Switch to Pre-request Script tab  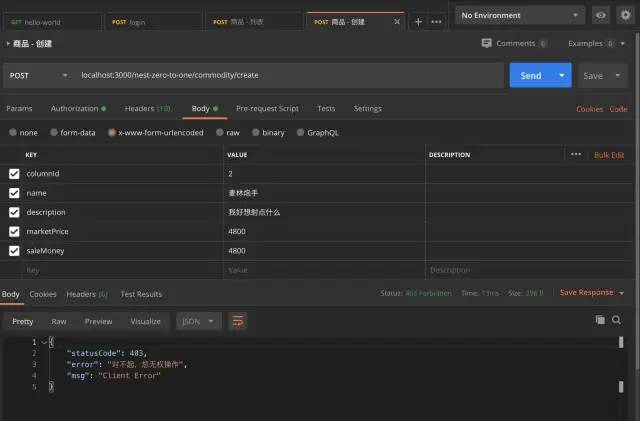point(267,109)
